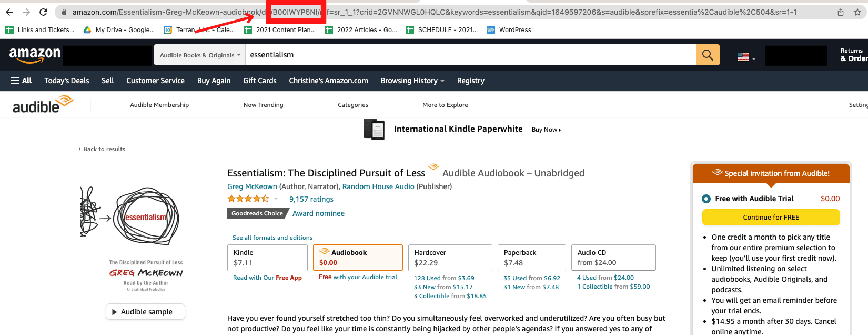Open the Sell page

pos(108,81)
